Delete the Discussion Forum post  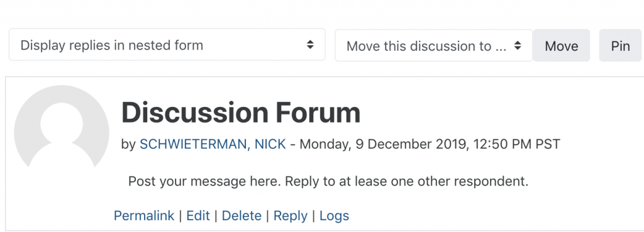tap(241, 216)
